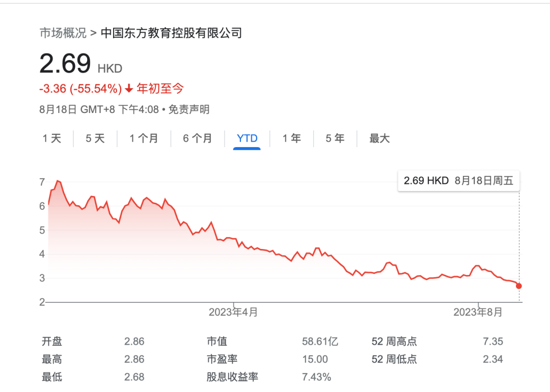Click the 52 周低点 value 2.34
The width and height of the screenshot is (550, 392).
click(x=493, y=359)
